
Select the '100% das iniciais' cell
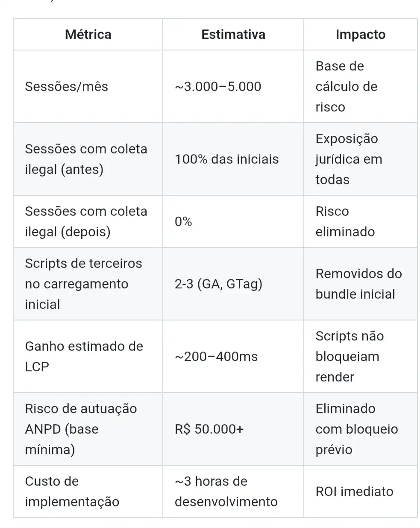[226, 159]
